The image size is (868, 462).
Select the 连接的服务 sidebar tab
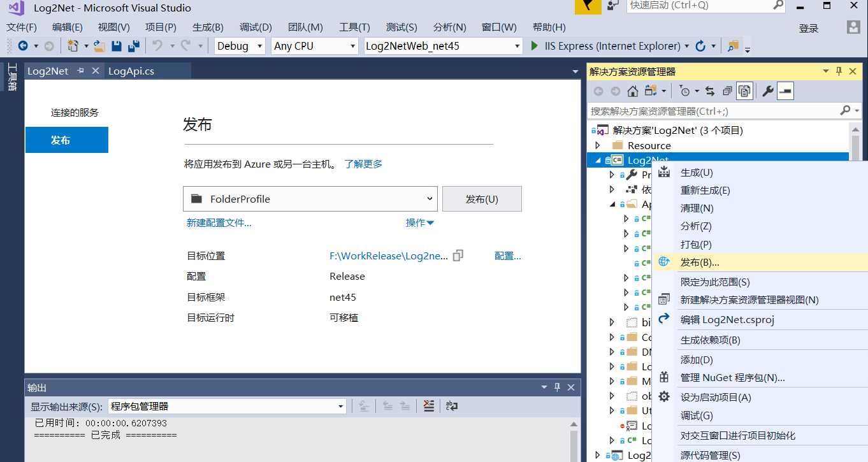(x=75, y=113)
